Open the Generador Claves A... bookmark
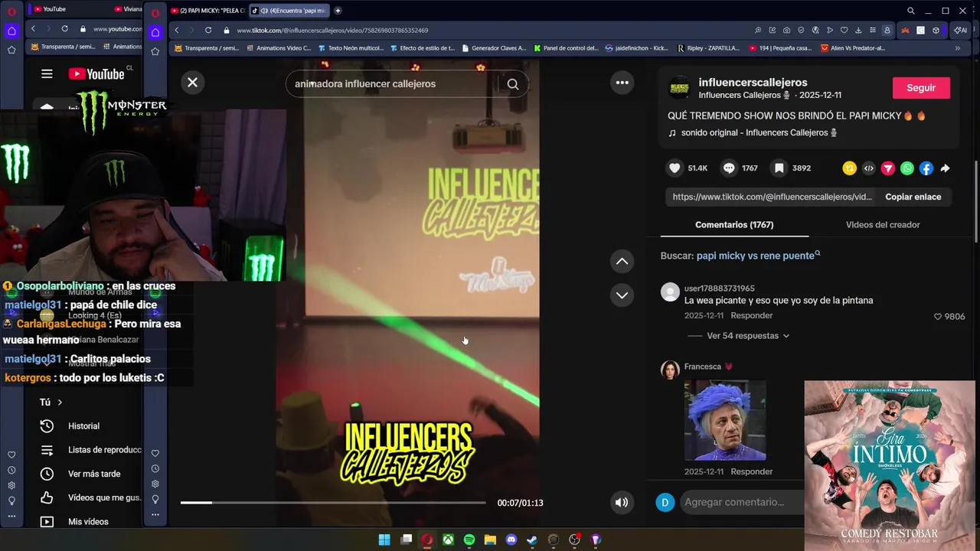980x551 pixels. (x=492, y=48)
